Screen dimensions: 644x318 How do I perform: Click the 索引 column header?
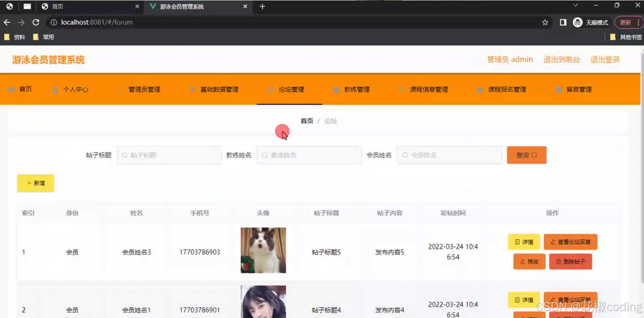tap(28, 213)
